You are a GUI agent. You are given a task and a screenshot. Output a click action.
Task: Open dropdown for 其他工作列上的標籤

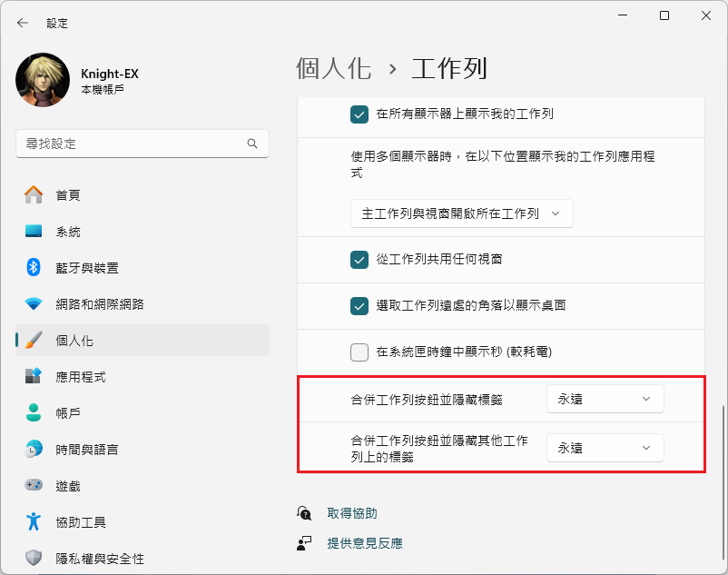(605, 448)
